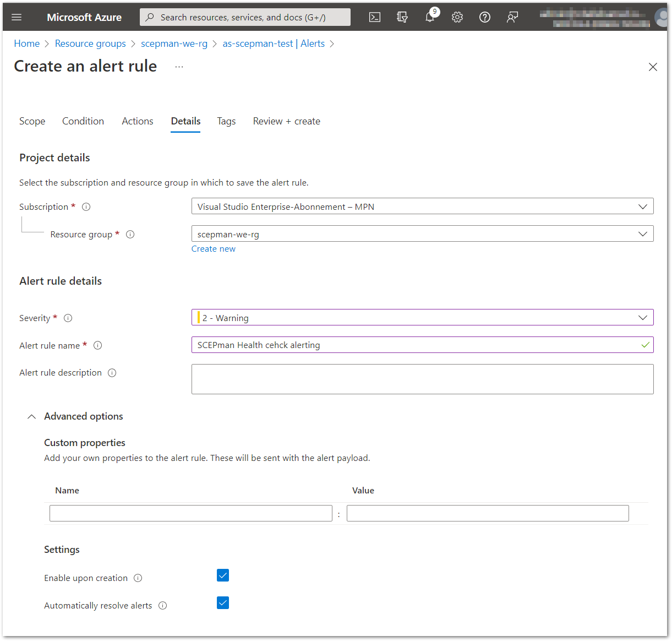The width and height of the screenshot is (672, 641).
Task: Uncheck Automatically resolve alerts checkbox
Action: 223,603
